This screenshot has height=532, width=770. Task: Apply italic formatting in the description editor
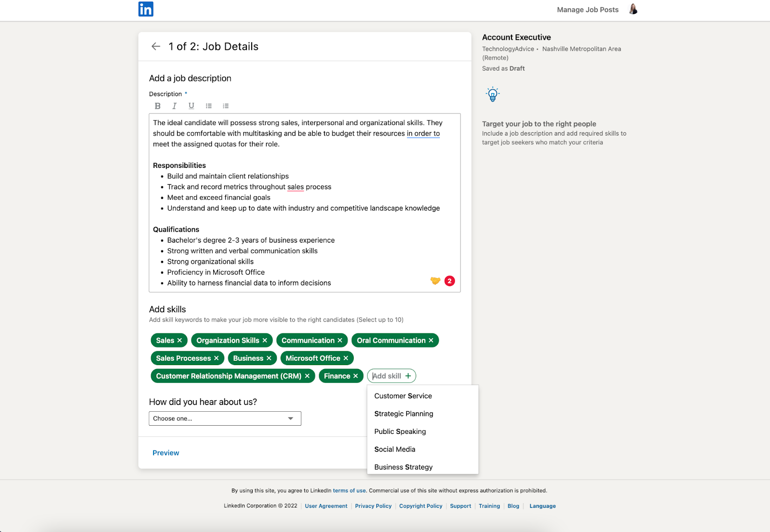(174, 106)
